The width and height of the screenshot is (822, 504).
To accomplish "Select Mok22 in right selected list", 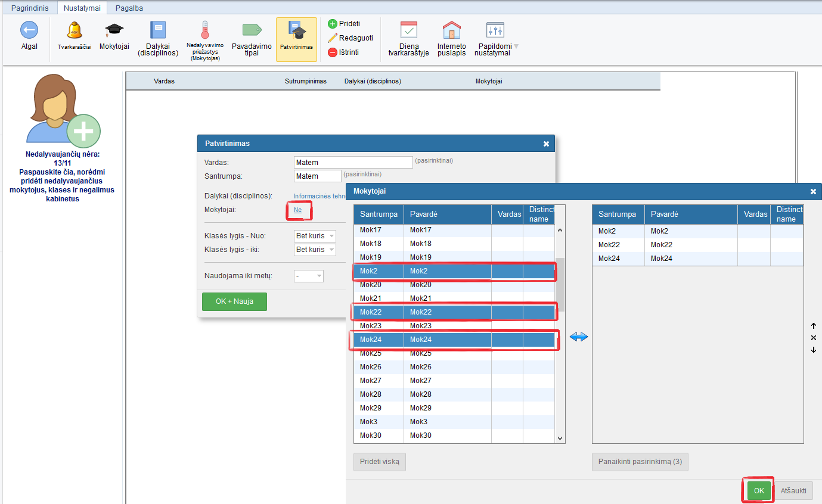I will (697, 245).
